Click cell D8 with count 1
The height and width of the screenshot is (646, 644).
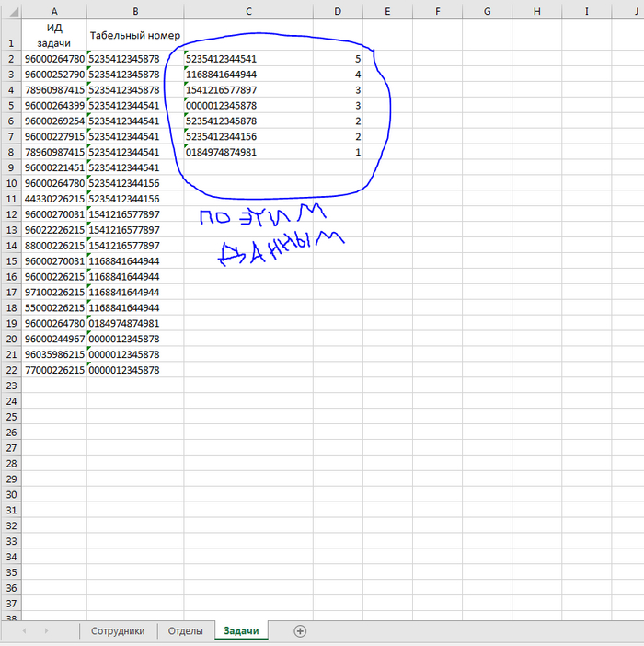click(338, 152)
